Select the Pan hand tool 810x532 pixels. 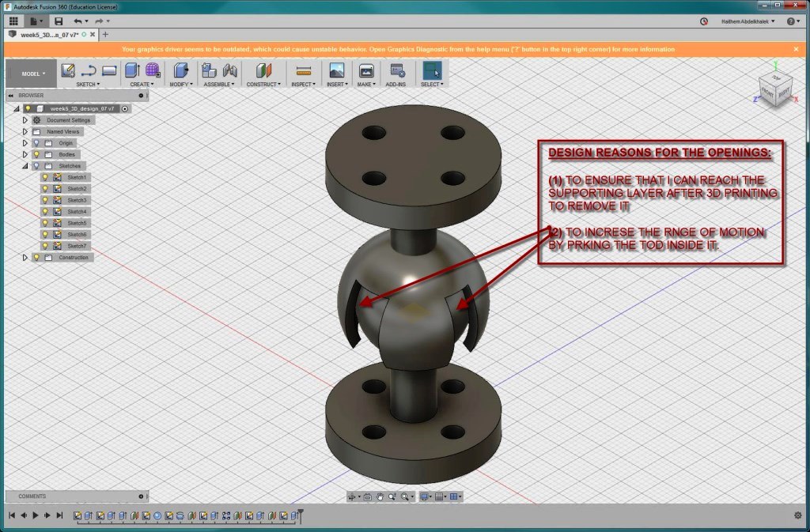pos(380,496)
